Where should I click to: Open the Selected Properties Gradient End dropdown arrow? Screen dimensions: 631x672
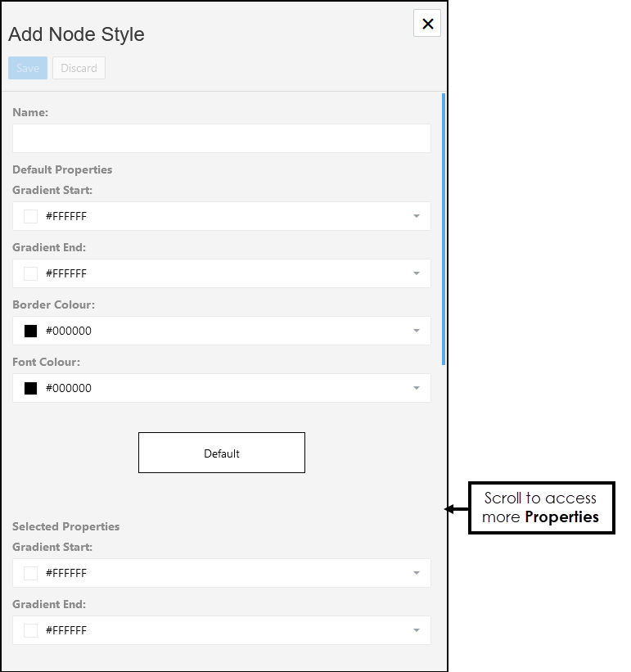point(416,630)
